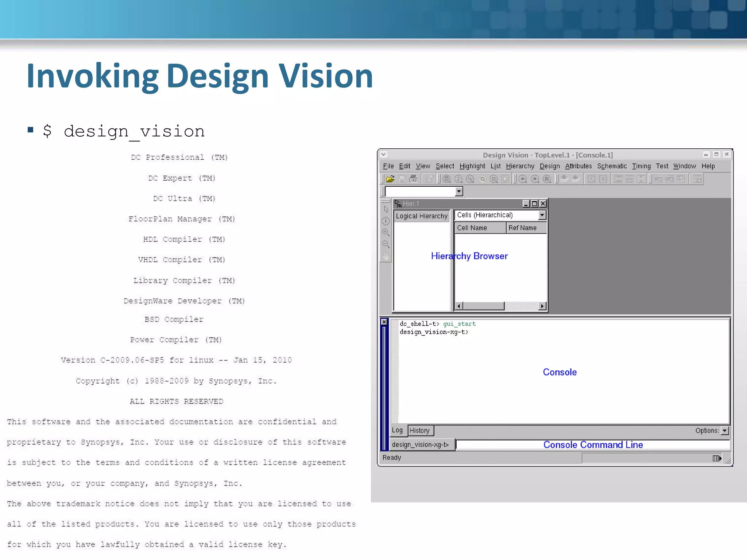Viewport: 747px width, 560px height.
Task: Click the cells list horizontal scrollbar thumb
Action: 484,306
